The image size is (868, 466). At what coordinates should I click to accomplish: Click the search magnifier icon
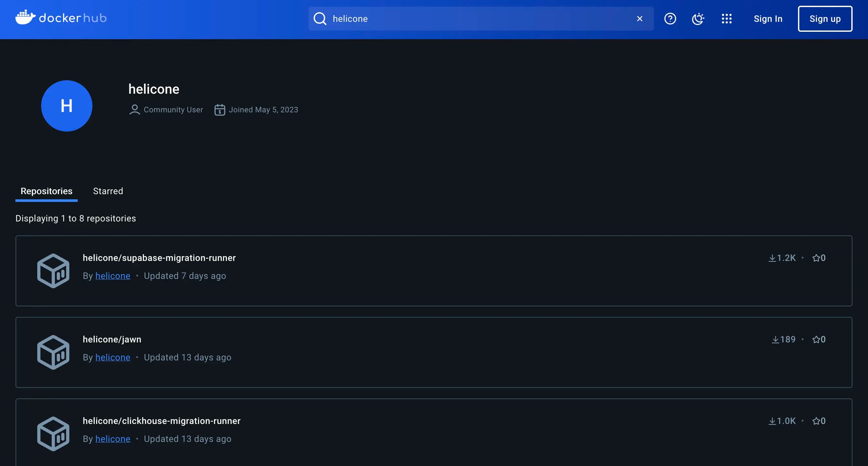point(320,19)
